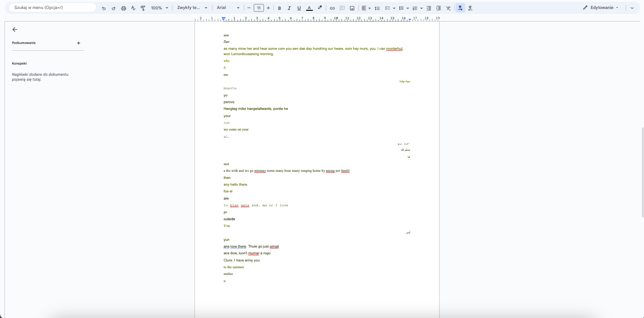The height and width of the screenshot is (318, 644).
Task: Click the line 'won Lomordicusareng morning.'
Action: [x=249, y=54]
